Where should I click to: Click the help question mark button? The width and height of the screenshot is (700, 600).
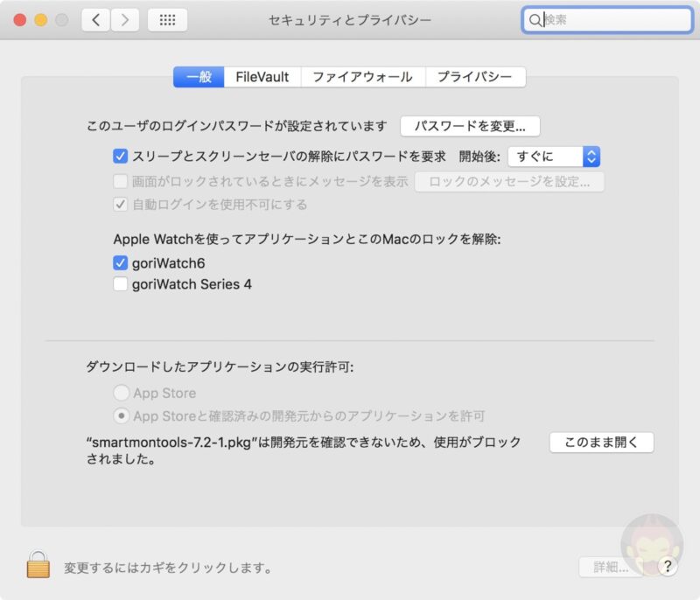click(668, 567)
